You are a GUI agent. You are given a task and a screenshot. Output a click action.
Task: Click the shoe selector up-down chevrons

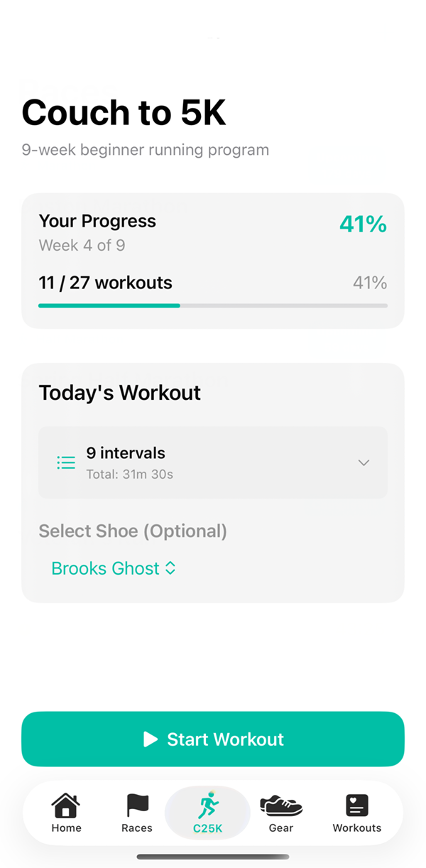pyautogui.click(x=170, y=568)
